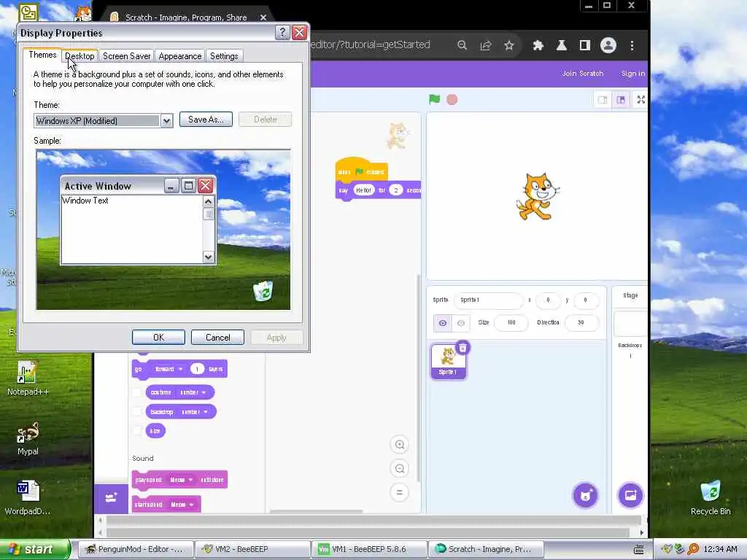Click the sprite x coordinate field
This screenshot has width=747, height=560.
(548, 300)
